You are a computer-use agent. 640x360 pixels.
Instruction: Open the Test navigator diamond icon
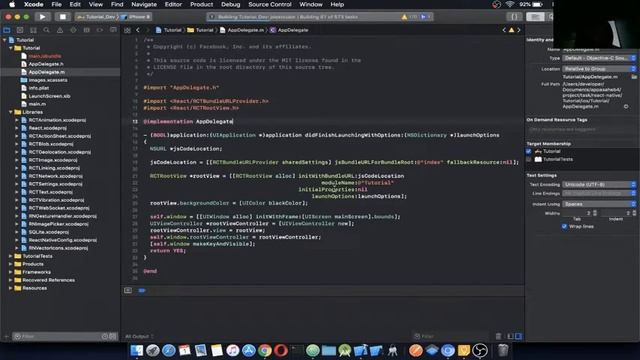tap(73, 30)
